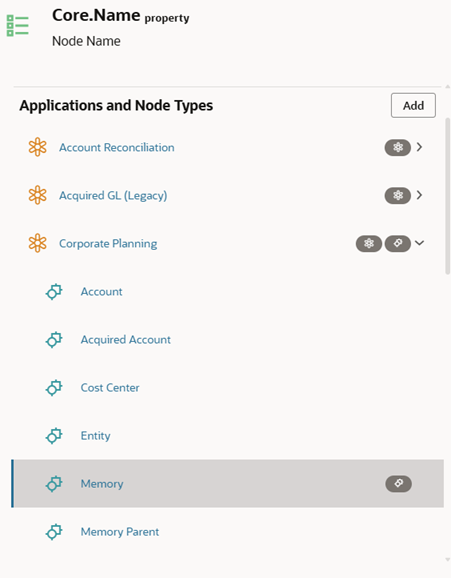Open the Acquired Account node type link

pyautogui.click(x=125, y=340)
